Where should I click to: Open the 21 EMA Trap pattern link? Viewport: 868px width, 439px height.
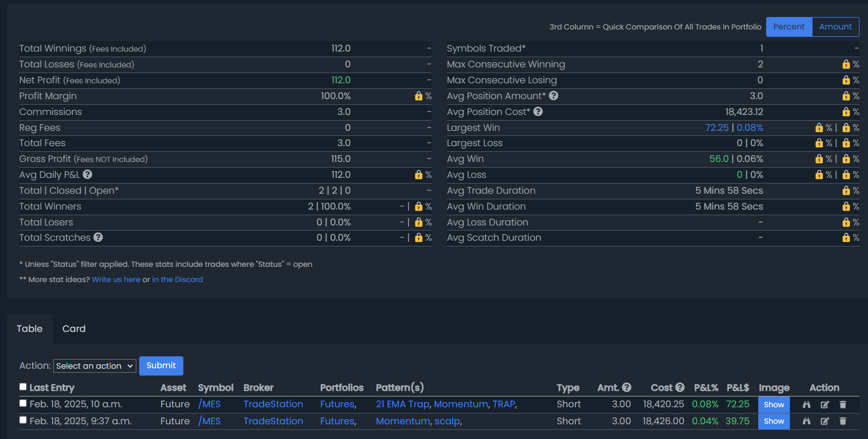pos(402,404)
